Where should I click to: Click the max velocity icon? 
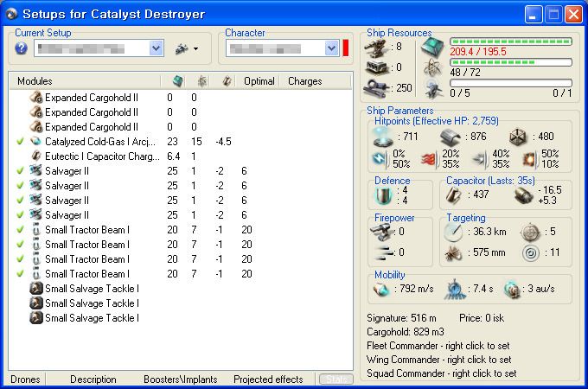381,289
